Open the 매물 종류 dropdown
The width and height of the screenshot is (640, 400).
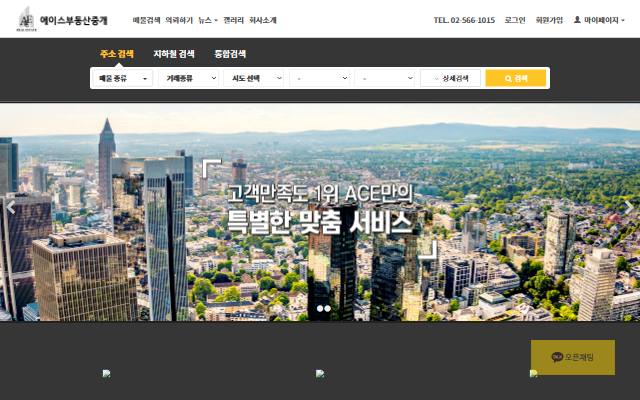(122, 78)
